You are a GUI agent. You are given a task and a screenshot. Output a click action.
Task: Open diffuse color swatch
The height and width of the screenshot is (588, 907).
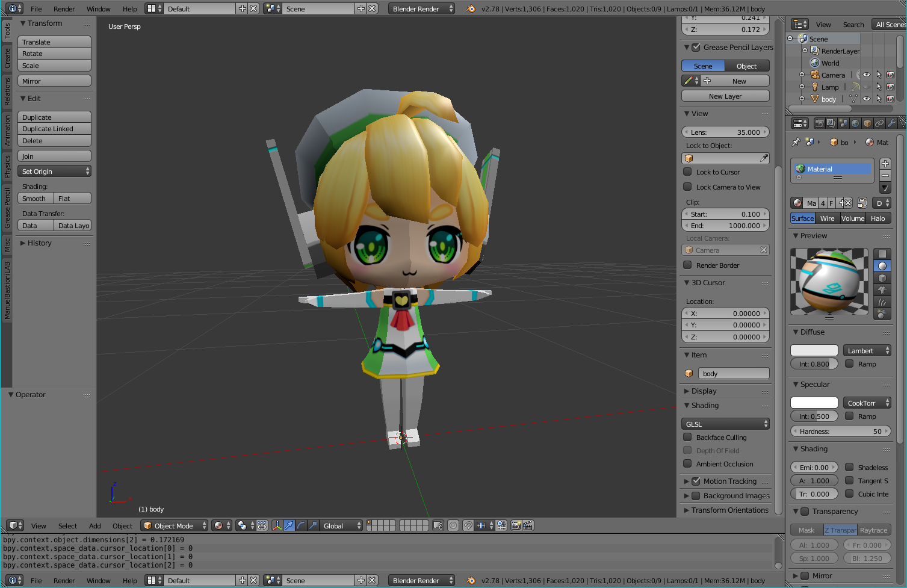814,350
